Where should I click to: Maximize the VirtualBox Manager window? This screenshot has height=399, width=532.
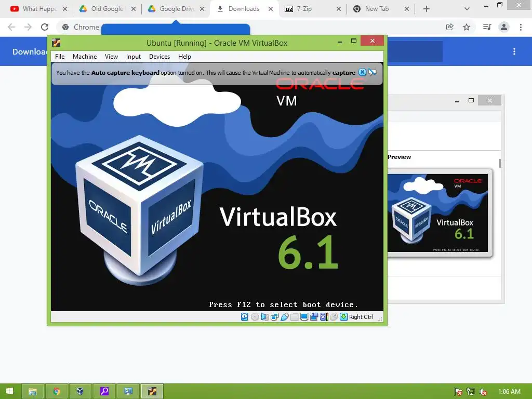[471, 100]
